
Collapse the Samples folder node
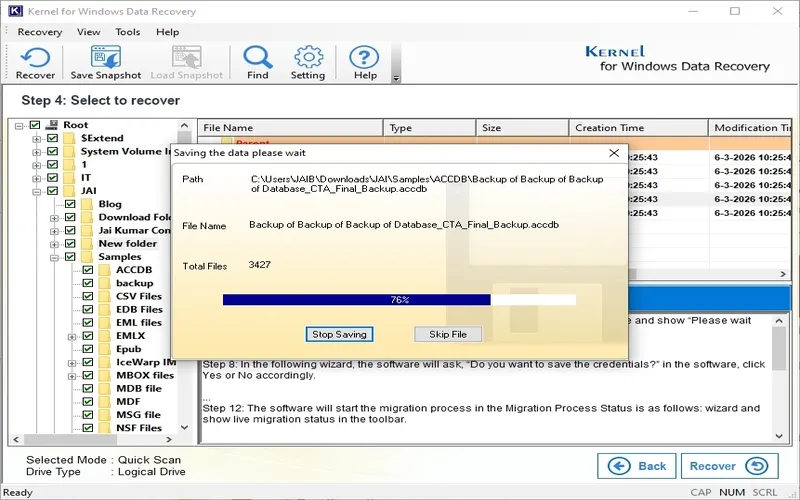point(54,257)
